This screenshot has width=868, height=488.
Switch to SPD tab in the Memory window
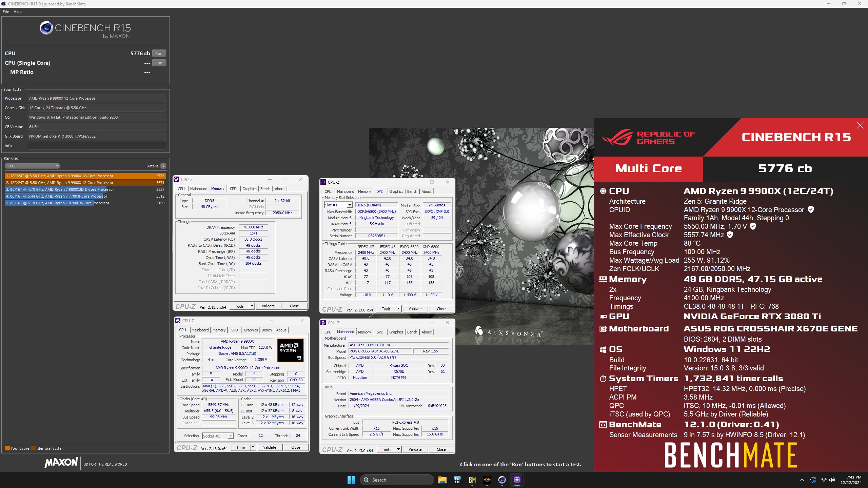(233, 189)
